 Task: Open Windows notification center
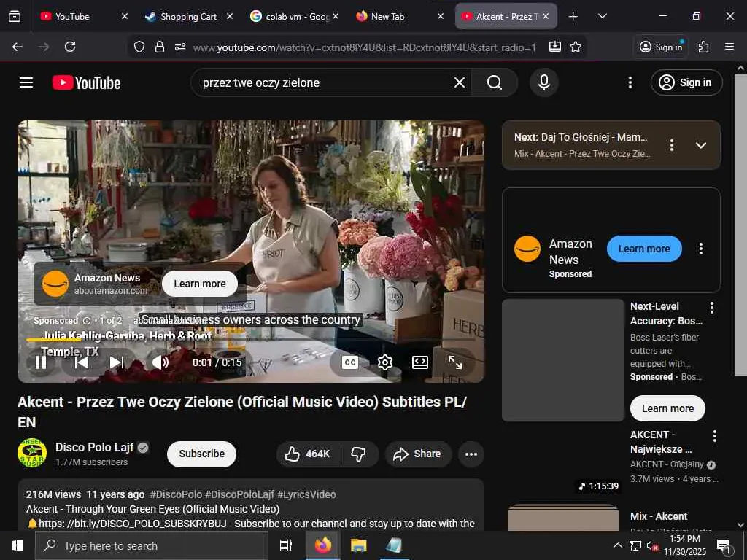click(724, 545)
